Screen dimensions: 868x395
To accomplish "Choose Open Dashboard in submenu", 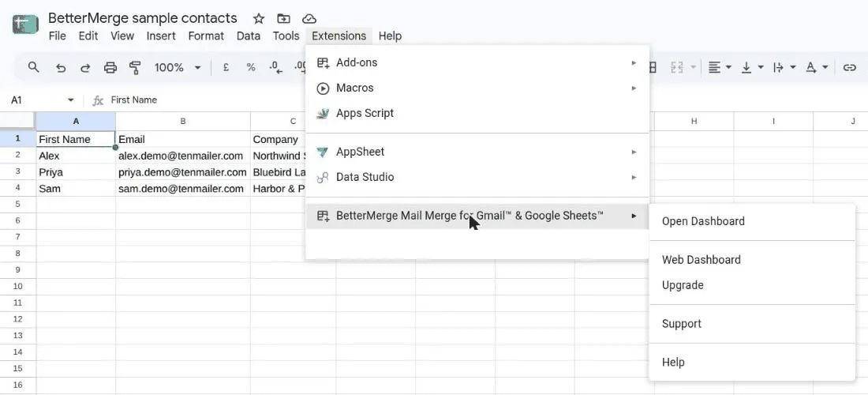I will coord(752,222).
